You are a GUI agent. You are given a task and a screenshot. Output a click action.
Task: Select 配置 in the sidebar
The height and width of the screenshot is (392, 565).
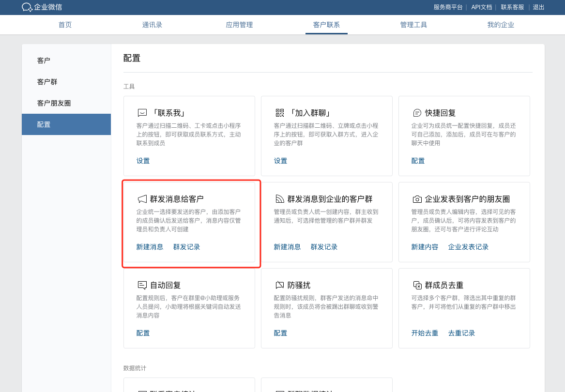[x=66, y=124]
